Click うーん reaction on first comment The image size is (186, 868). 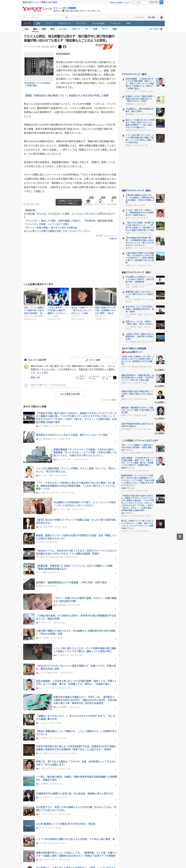coord(107,377)
